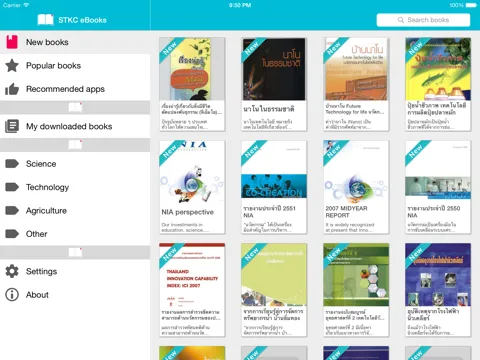Screen dimensions: 480x360
Task: Tap the NIA perspective title text
Action: [x=188, y=212]
